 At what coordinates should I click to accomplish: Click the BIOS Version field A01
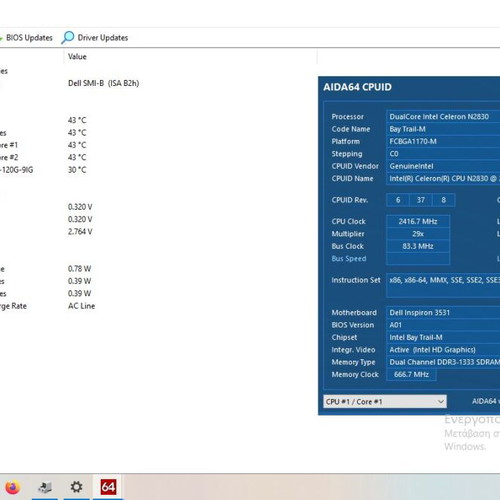(x=443, y=325)
